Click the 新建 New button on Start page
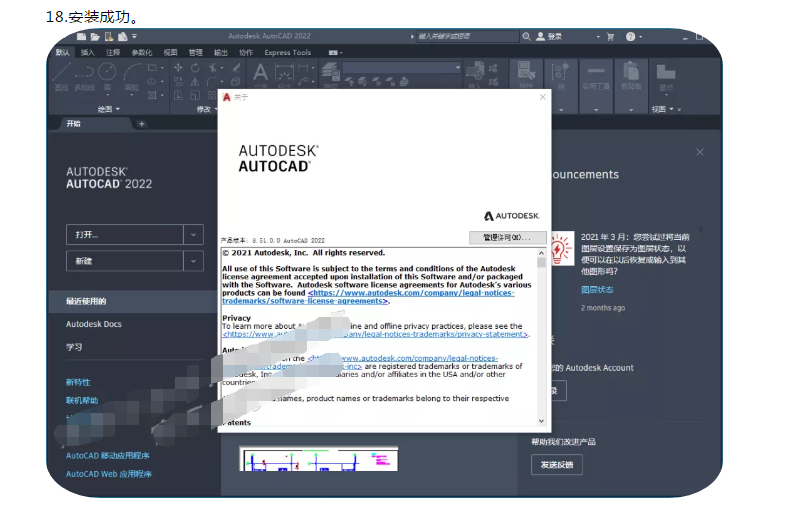 click(x=125, y=261)
